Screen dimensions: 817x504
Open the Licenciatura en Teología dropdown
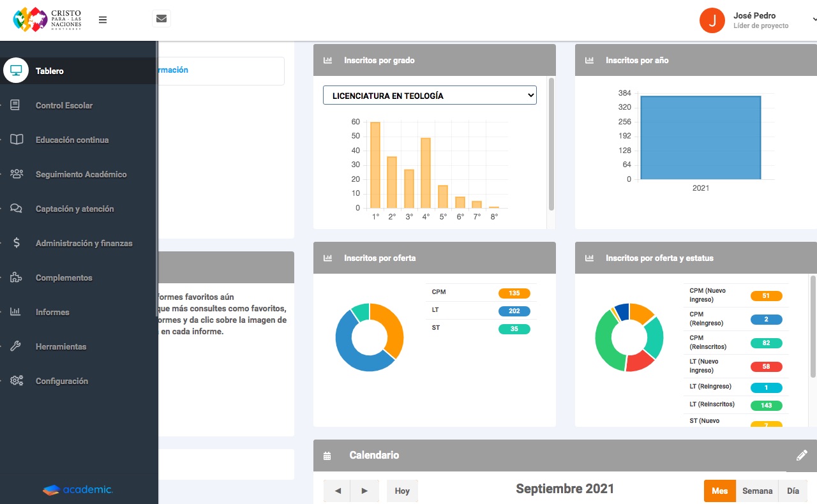[x=430, y=96]
